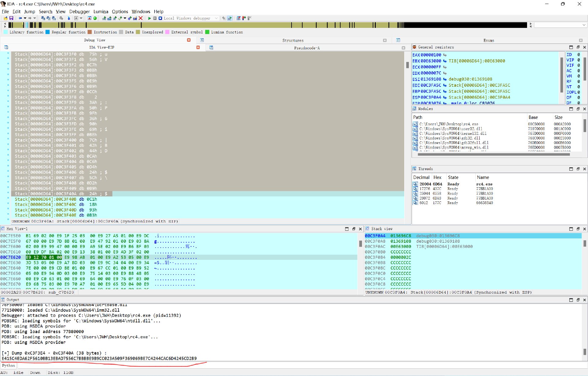Click the Hex View-1 panel icon
This screenshot has height=376, width=588.
[3, 229]
